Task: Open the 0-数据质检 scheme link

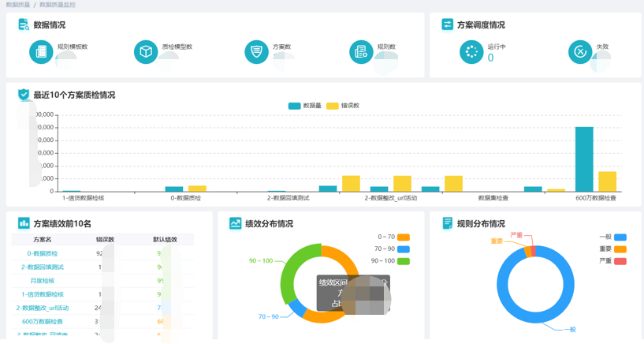Action: (x=43, y=253)
